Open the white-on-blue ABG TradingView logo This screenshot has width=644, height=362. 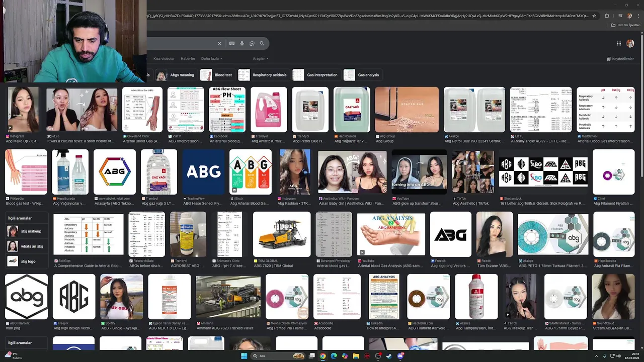coord(203,172)
